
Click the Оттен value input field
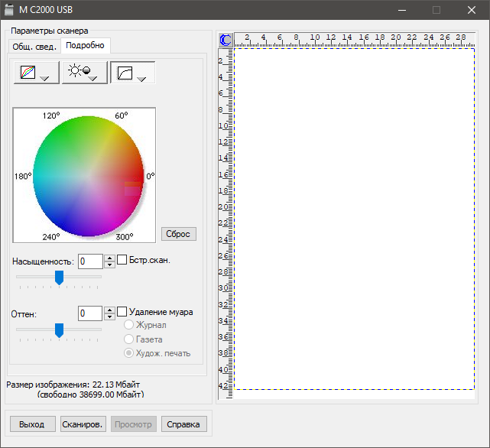click(x=89, y=313)
